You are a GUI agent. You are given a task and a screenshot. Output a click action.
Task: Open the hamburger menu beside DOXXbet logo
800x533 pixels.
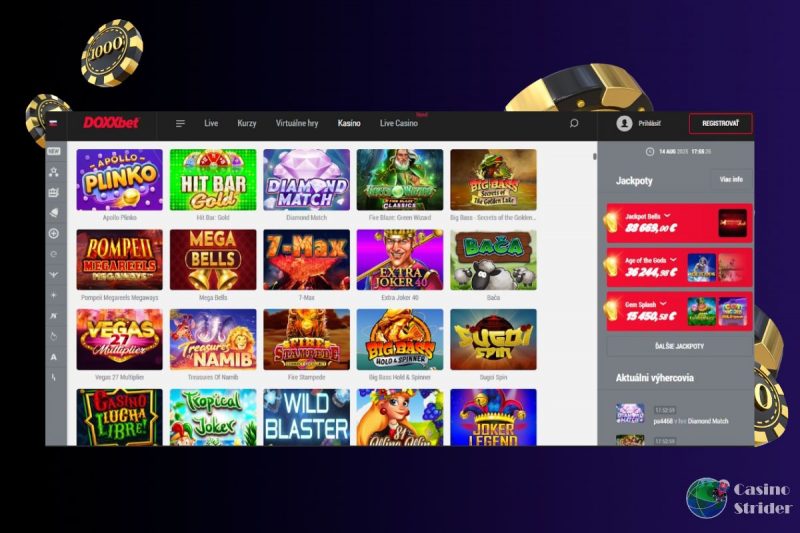pos(180,123)
